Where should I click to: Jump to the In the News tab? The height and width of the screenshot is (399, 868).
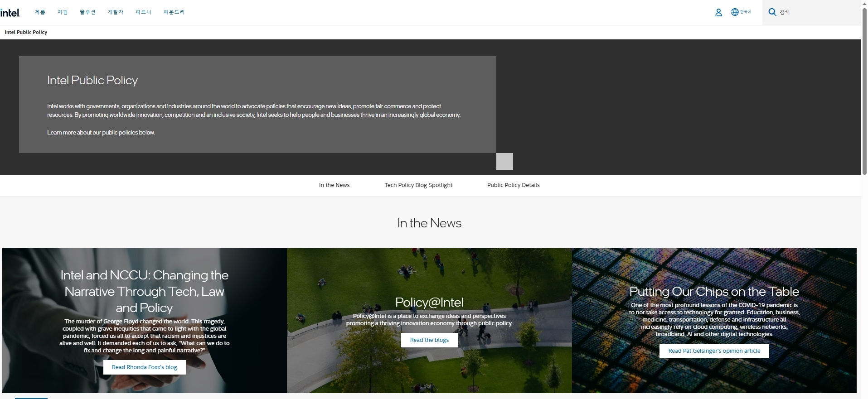(x=334, y=185)
